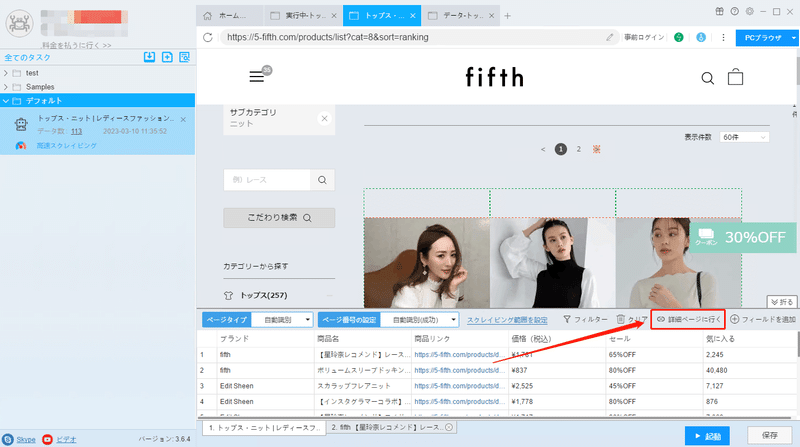The width and height of the screenshot is (800, 447).
Task: Click the new task plus icon
Action: coord(167,57)
